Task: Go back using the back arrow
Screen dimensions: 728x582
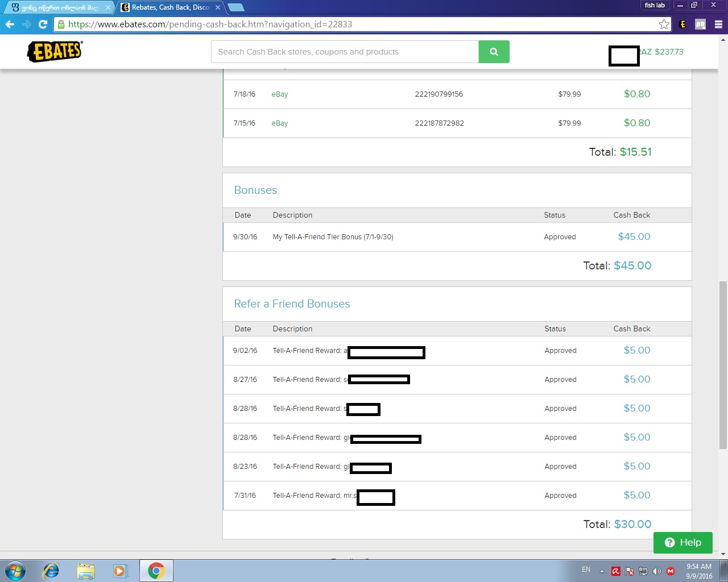Action: (10, 24)
